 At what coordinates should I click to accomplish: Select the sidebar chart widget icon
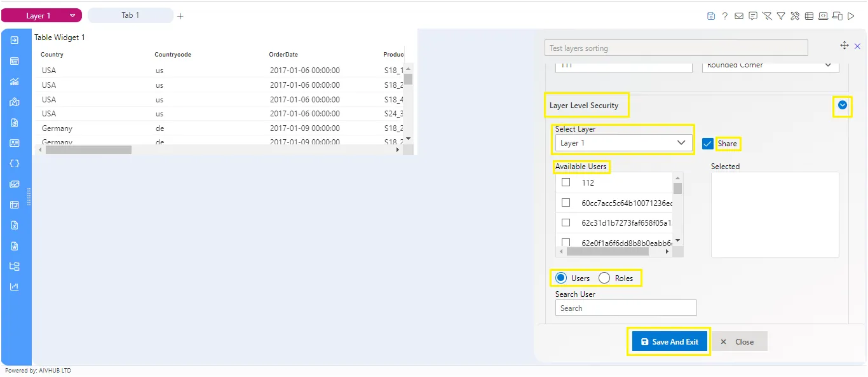15,81
